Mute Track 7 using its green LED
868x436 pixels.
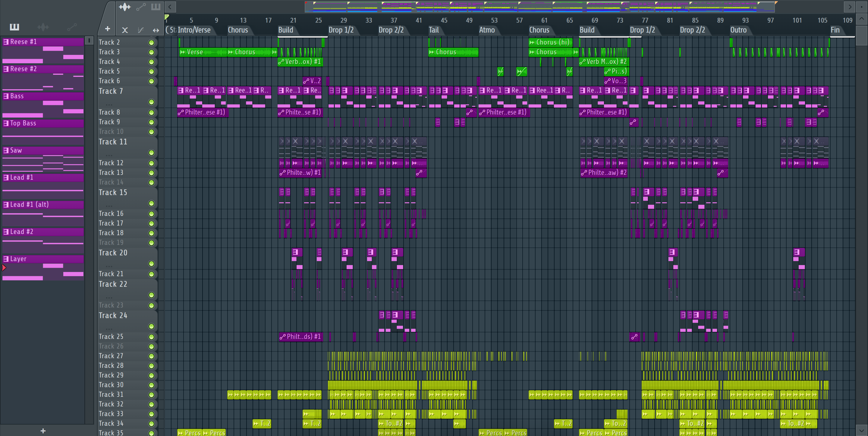[151, 102]
